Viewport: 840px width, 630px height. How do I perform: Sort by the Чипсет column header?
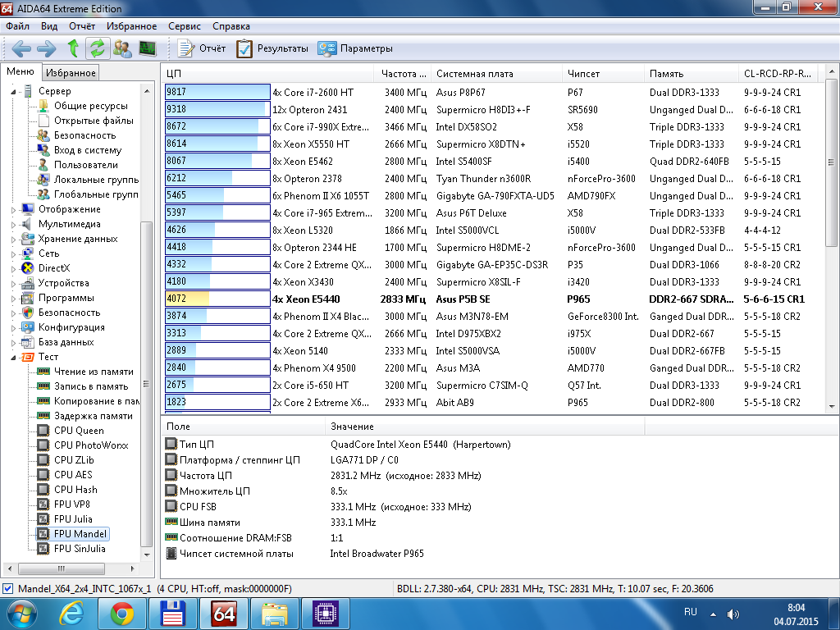pyautogui.click(x=603, y=73)
